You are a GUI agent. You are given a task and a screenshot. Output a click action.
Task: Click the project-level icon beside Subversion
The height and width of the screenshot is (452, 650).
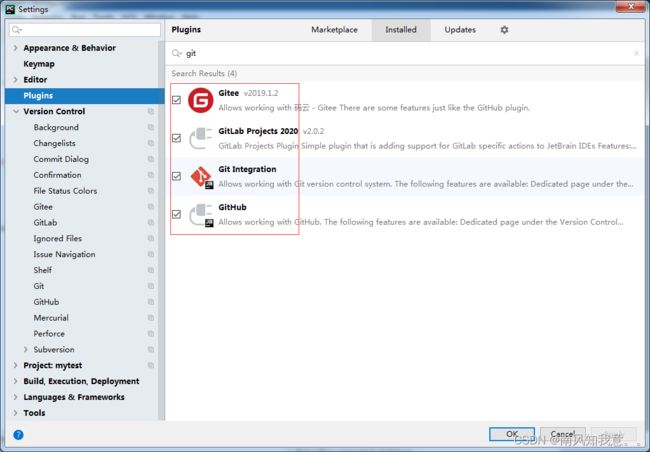tap(151, 350)
